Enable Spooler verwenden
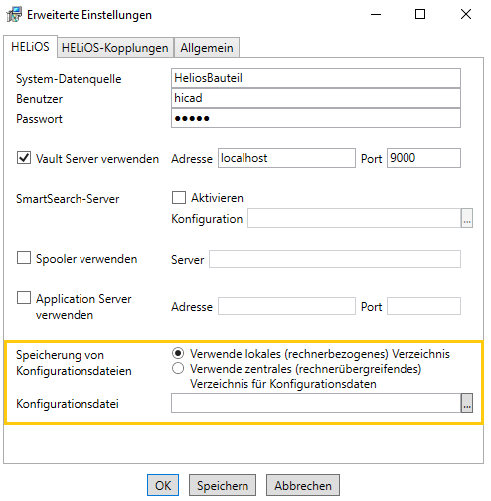This screenshot has width=491, height=501. [x=24, y=258]
